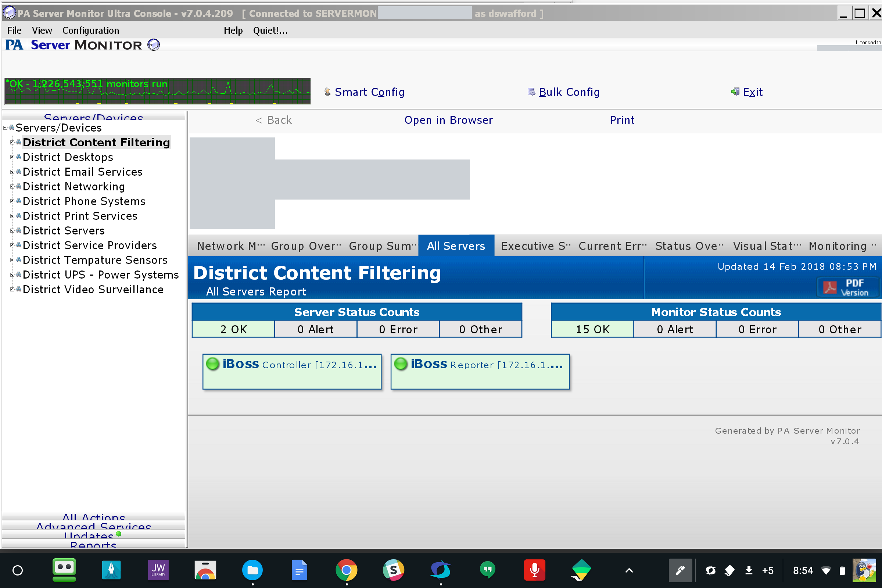The height and width of the screenshot is (588, 882).
Task: Open the View menu
Action: pyautogui.click(x=42, y=31)
